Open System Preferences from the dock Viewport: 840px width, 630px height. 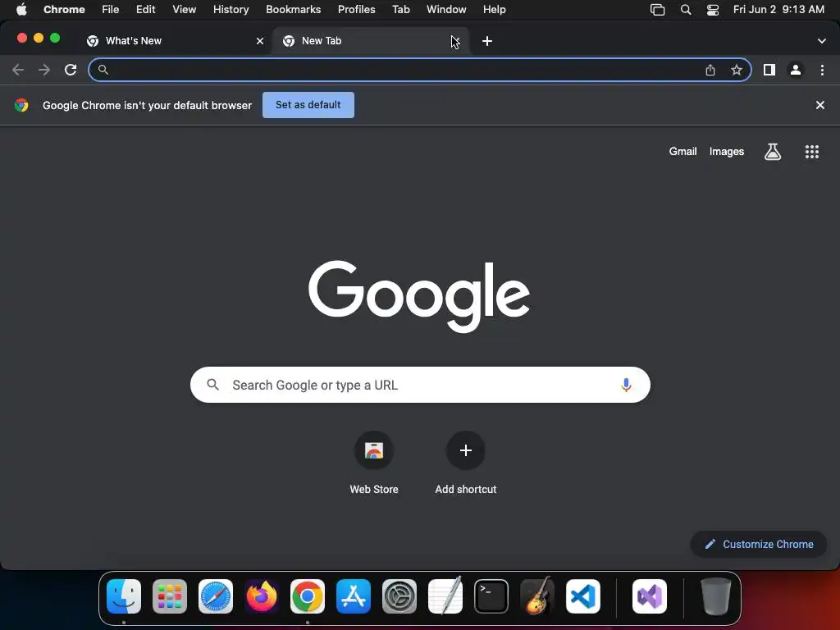[x=399, y=596]
